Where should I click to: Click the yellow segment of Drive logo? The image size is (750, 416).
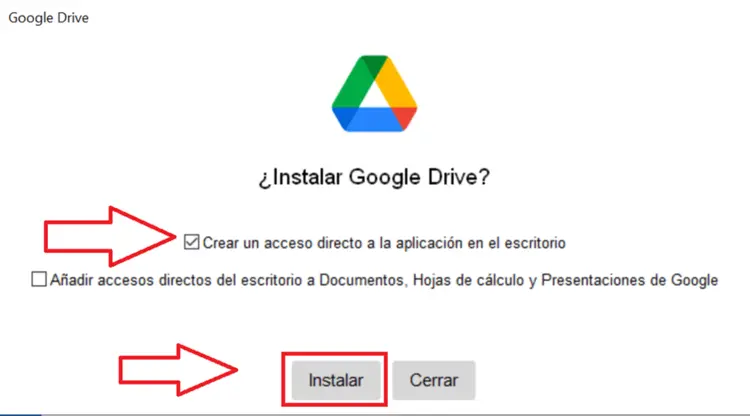point(396,81)
